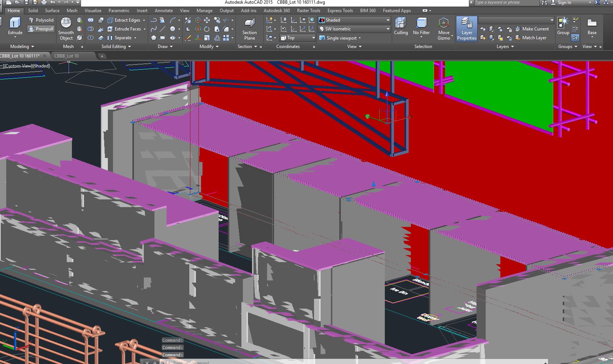The width and height of the screenshot is (613, 364).
Task: Toggle the layer Lock icon
Action: coord(509,29)
